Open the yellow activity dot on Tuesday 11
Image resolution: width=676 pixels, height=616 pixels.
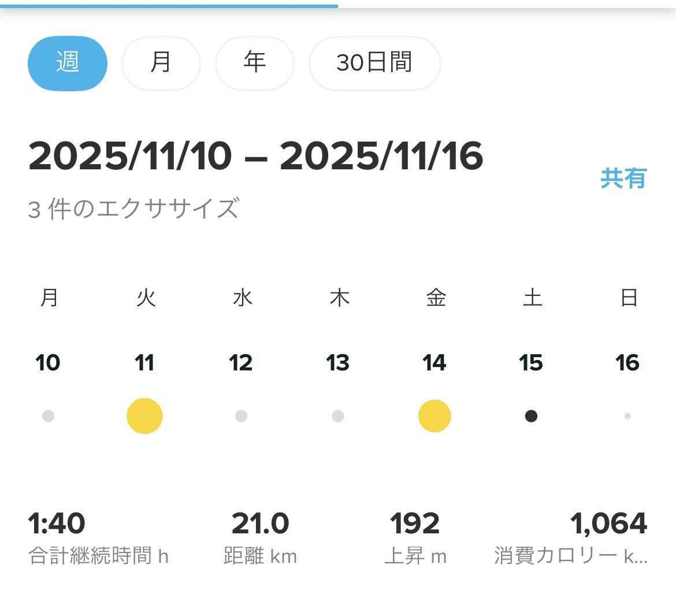[x=144, y=416]
